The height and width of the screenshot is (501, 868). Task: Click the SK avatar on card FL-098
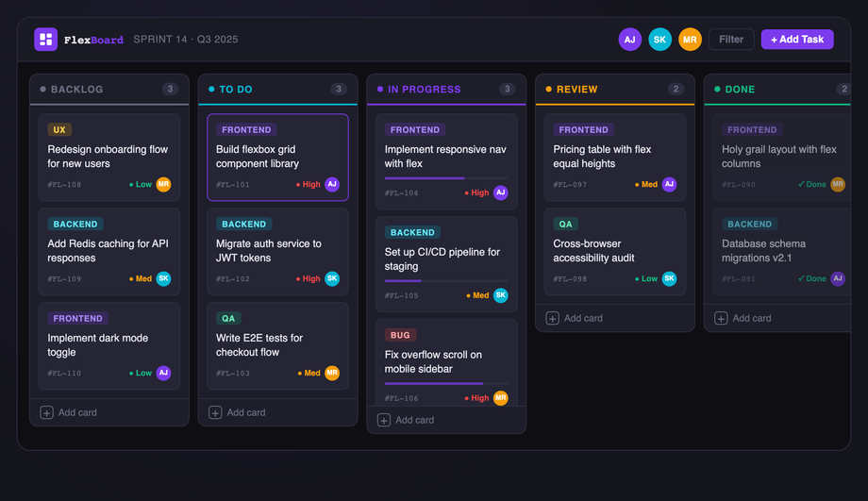click(669, 278)
